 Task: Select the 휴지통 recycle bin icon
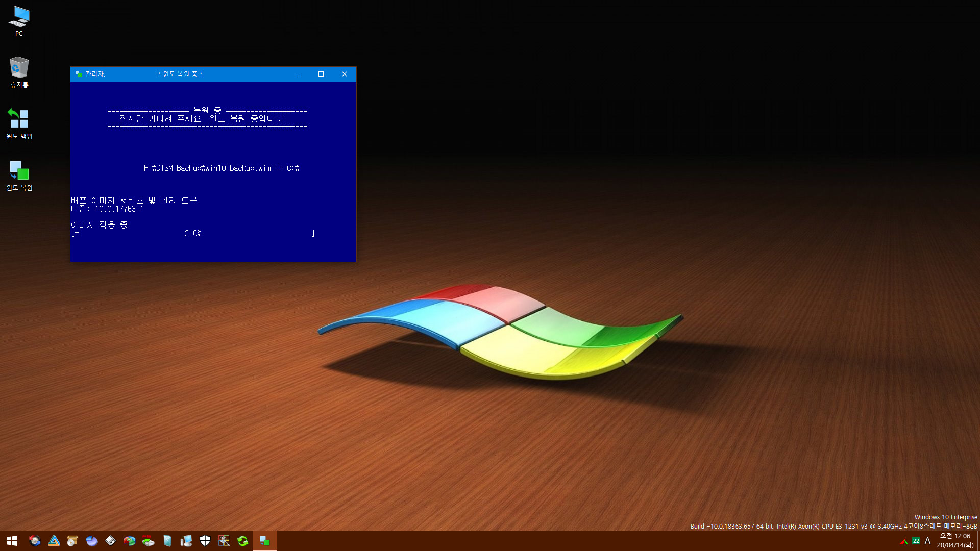tap(19, 72)
